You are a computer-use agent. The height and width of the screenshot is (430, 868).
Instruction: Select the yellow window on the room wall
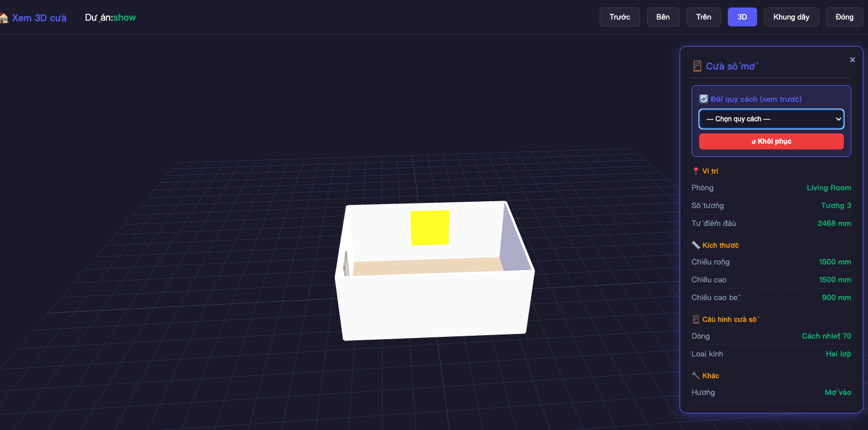coord(430,228)
